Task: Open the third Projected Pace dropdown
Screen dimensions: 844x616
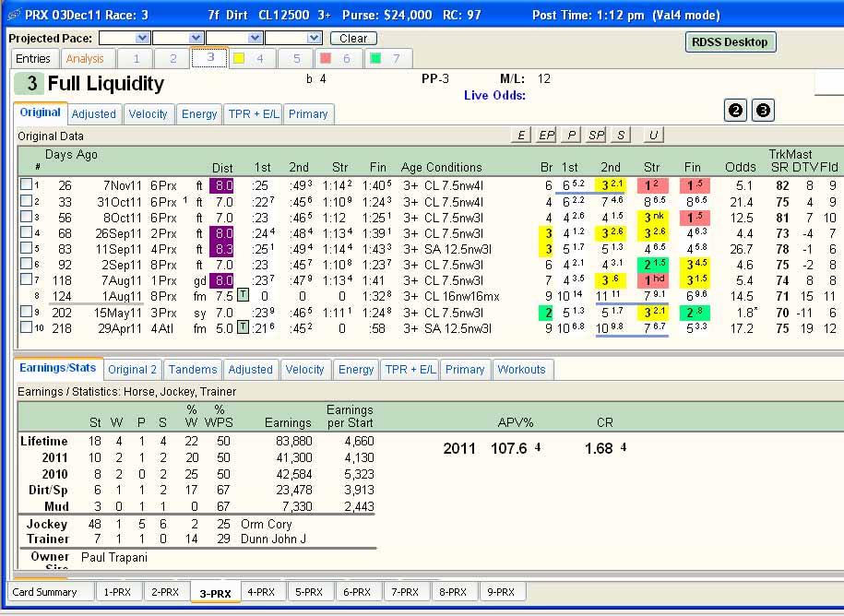Action: point(256,38)
